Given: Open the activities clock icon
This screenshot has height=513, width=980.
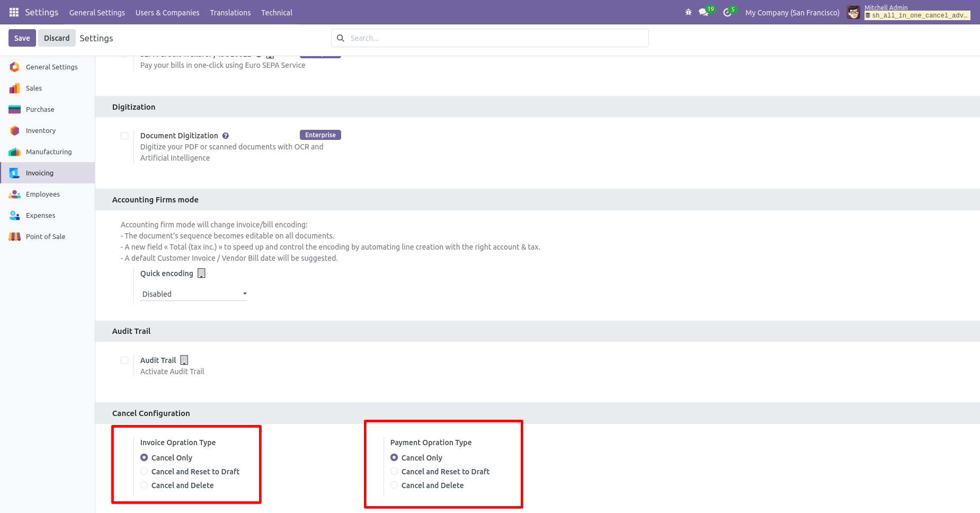Looking at the screenshot, I should 727,12.
